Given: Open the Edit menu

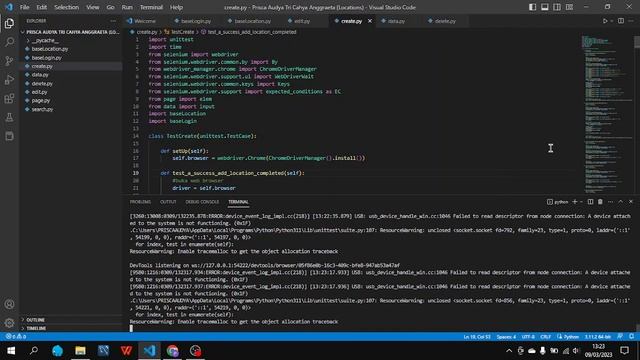Looking at the screenshot, I should point(41,7).
